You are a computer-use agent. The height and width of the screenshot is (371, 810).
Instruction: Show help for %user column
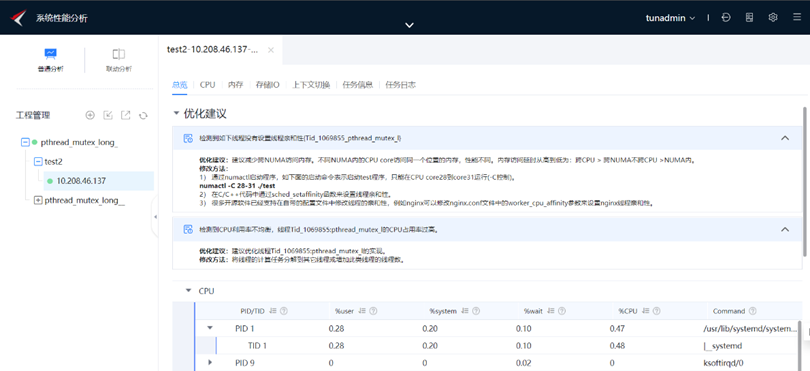(373, 311)
